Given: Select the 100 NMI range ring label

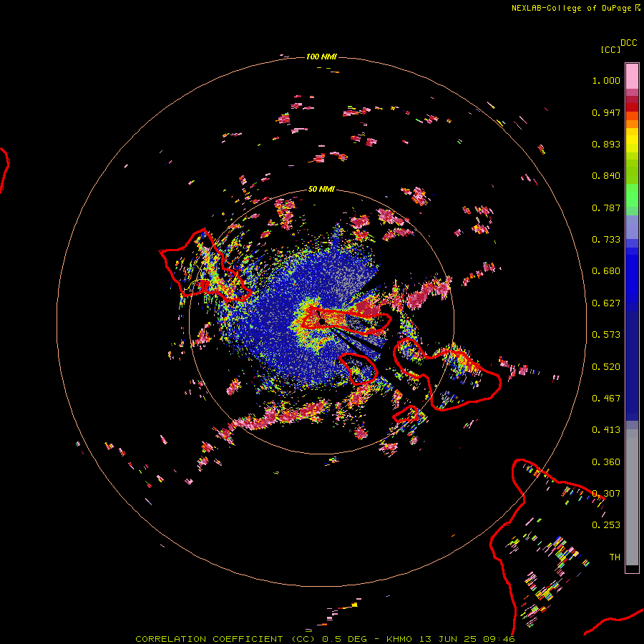Looking at the screenshot, I should 321,57.
